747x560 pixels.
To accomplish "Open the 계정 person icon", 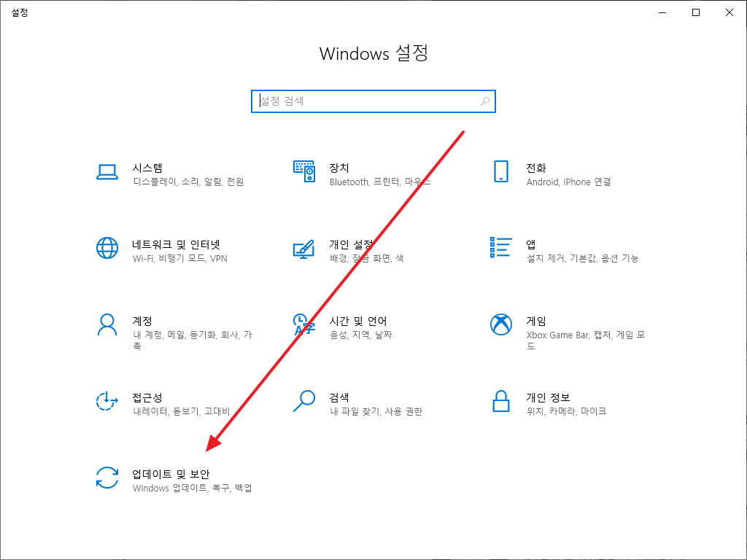I will pyautogui.click(x=107, y=324).
